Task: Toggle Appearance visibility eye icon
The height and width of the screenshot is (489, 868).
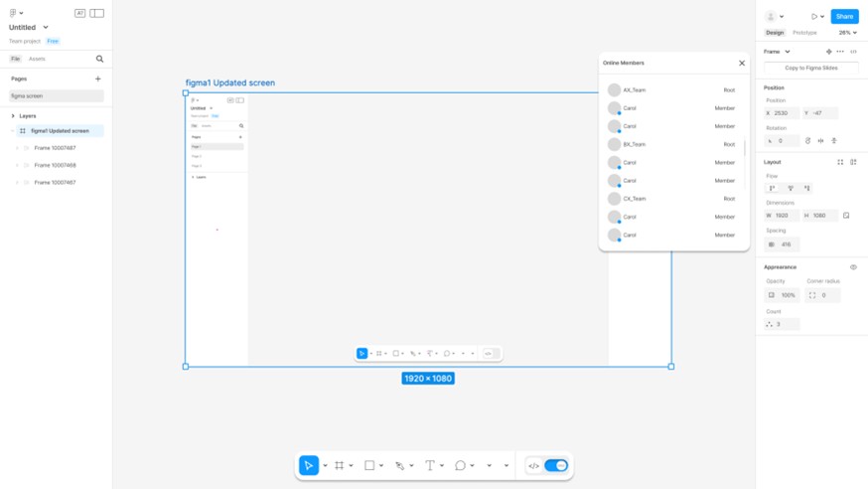Action: (x=853, y=267)
